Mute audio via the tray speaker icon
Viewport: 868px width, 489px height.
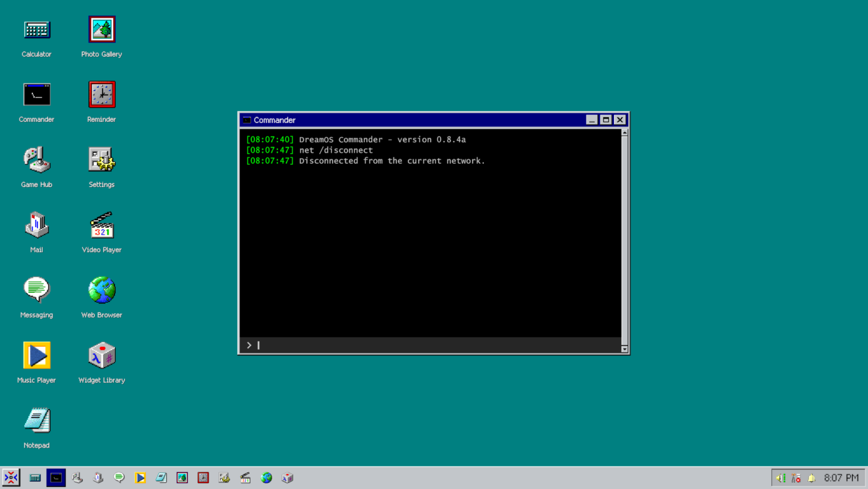pyautogui.click(x=781, y=478)
